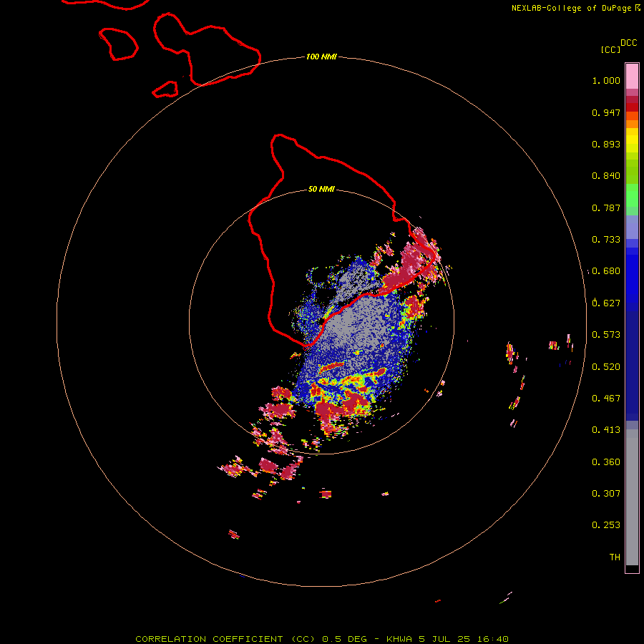Viewport: 644px width, 644px height.
Task: Pick the light pink swatch in the color bar
Action: [632, 76]
